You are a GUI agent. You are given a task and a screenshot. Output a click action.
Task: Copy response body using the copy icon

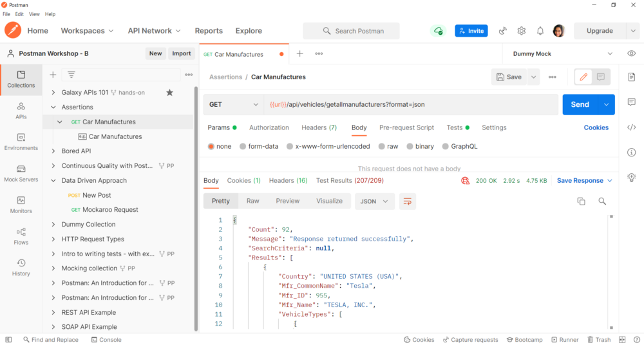[x=581, y=201]
